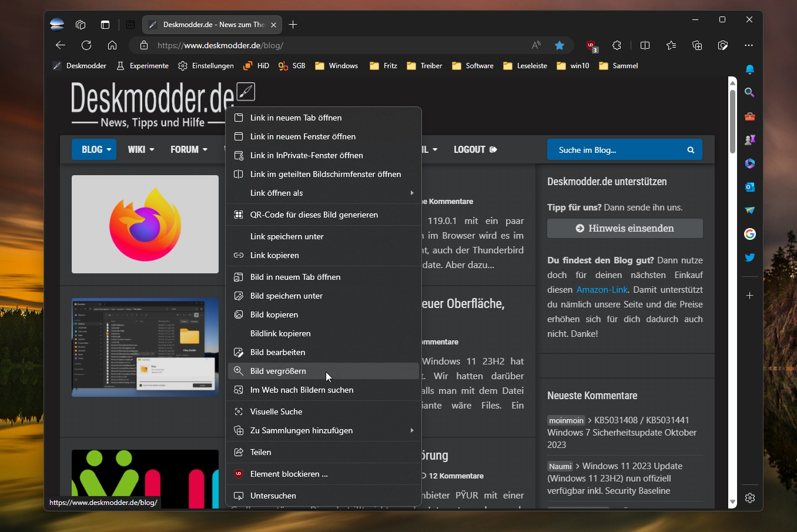Choose 'QR-Code für dieses Bild generieren'
The image size is (797, 532).
tap(324, 215)
